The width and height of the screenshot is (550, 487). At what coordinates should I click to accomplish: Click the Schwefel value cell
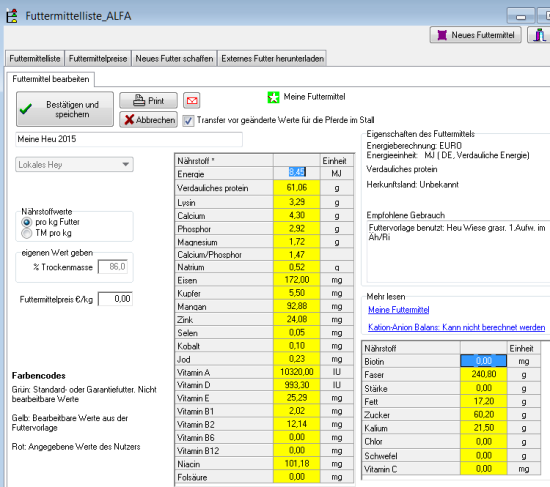click(x=484, y=455)
